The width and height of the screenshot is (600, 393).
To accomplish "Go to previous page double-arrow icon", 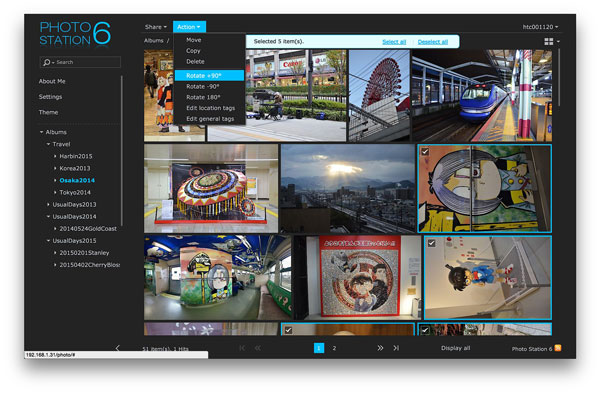I will tap(258, 348).
